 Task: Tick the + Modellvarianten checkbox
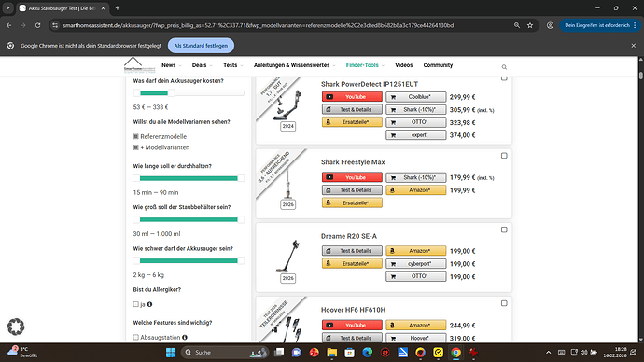click(136, 147)
